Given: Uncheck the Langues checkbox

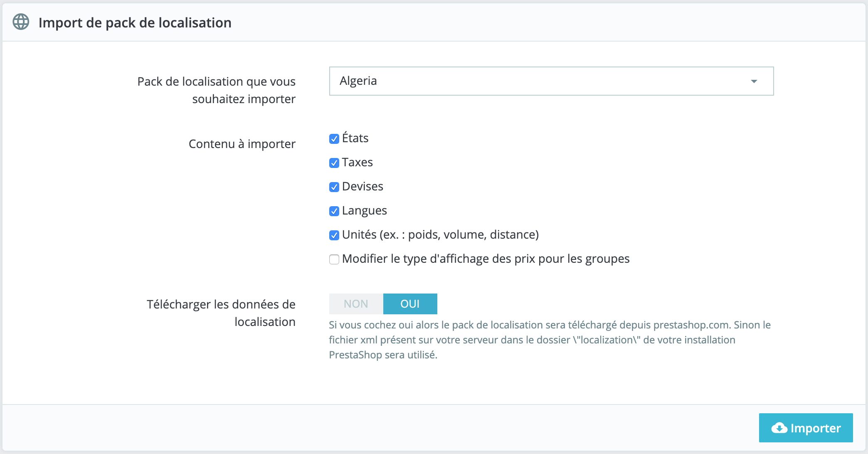Looking at the screenshot, I should pos(334,211).
